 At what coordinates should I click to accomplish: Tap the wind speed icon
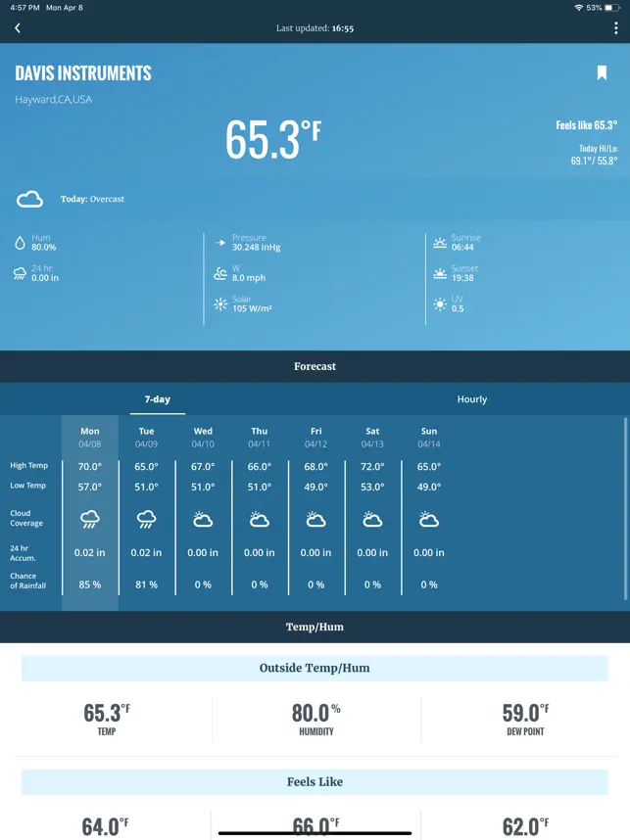220,274
